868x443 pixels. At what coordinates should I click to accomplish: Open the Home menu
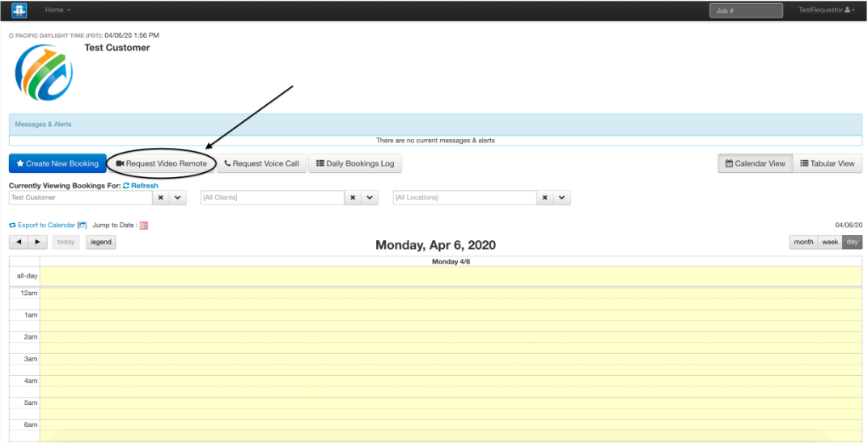[x=57, y=10]
